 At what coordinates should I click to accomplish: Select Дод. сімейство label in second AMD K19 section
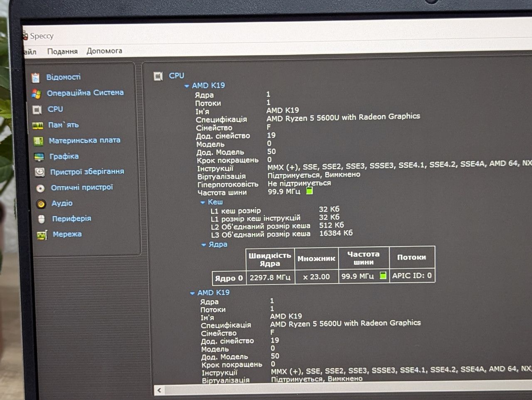227,341
